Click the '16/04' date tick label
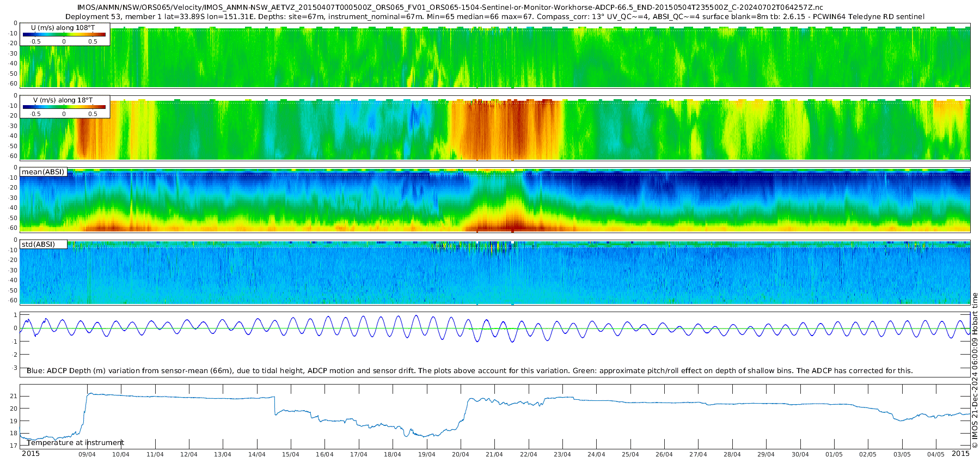The height and width of the screenshot is (463, 980). pyautogui.click(x=324, y=454)
